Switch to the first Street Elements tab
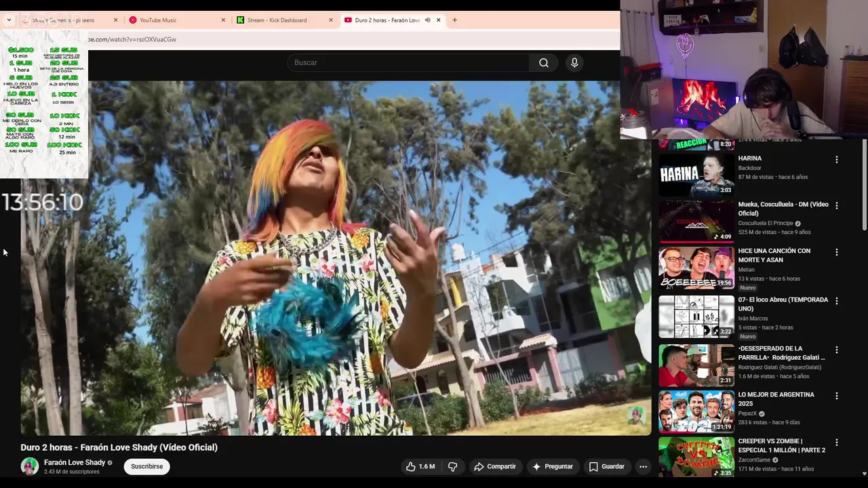This screenshot has height=488, width=868. tap(68, 20)
